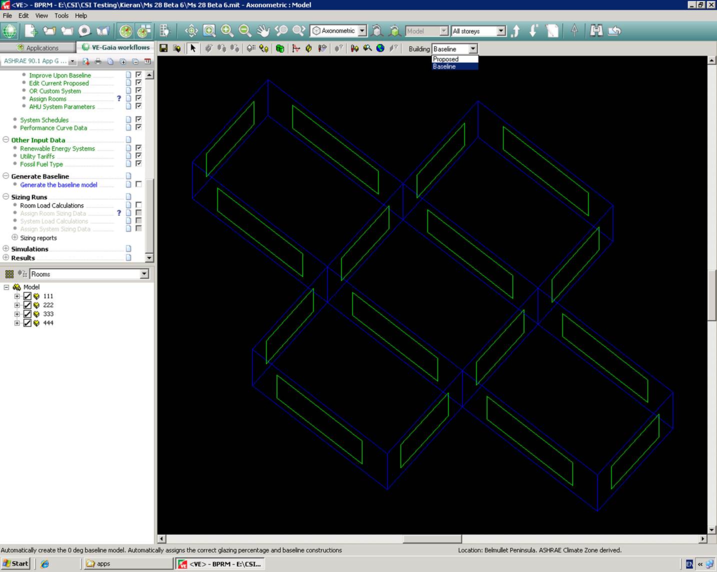Viewport: 717px width, 572px height.
Task: Click the page icon beside Utility Tariffs
Action: click(x=128, y=156)
